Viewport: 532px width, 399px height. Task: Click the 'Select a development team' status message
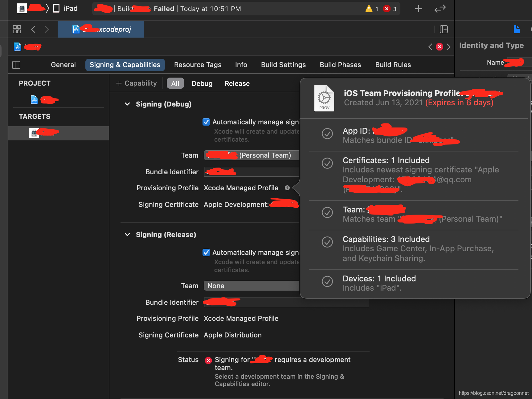point(280,380)
